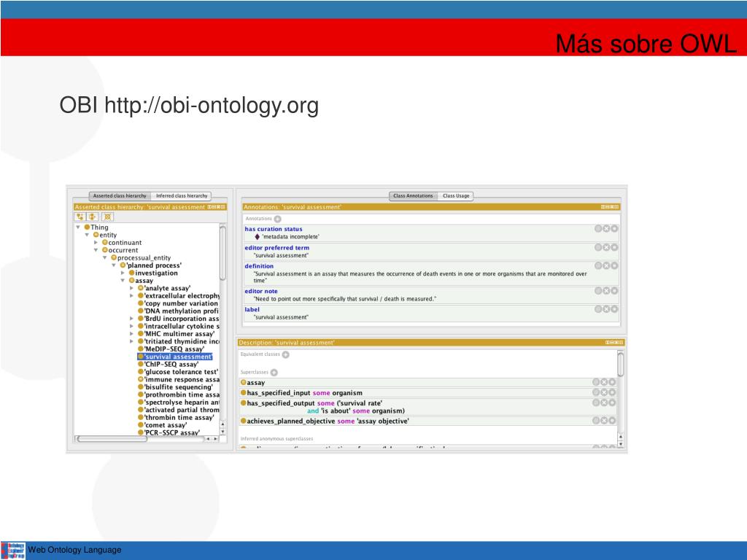This screenshot has height=560, width=747.
Task: Collapse the occurrent tree node
Action: [x=96, y=251]
